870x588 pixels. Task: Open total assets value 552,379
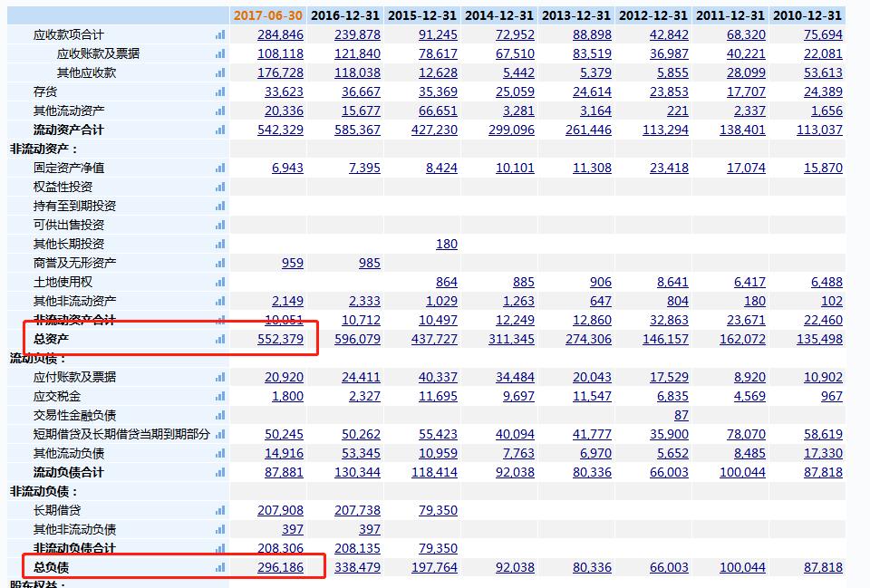pos(280,339)
